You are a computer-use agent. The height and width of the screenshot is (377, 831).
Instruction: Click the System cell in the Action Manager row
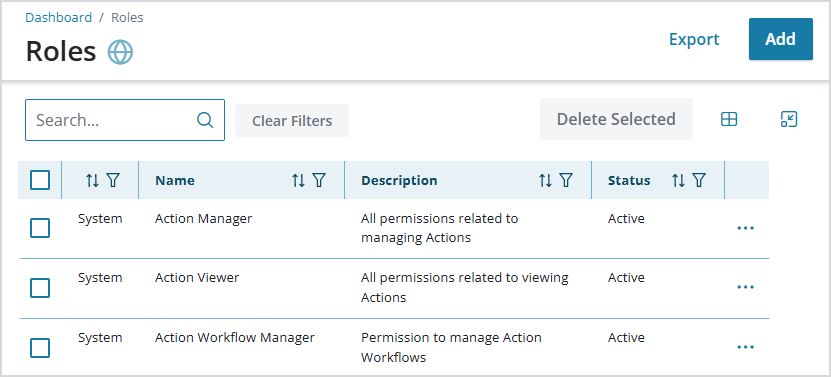point(100,218)
